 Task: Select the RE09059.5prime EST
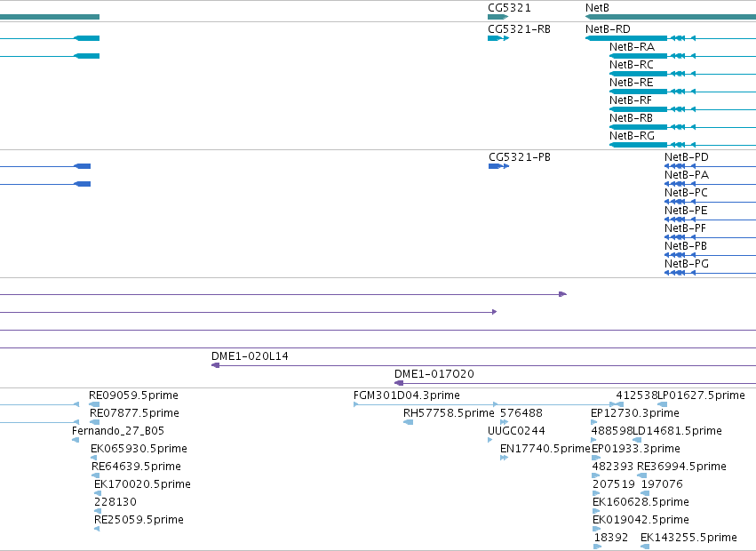coord(94,404)
